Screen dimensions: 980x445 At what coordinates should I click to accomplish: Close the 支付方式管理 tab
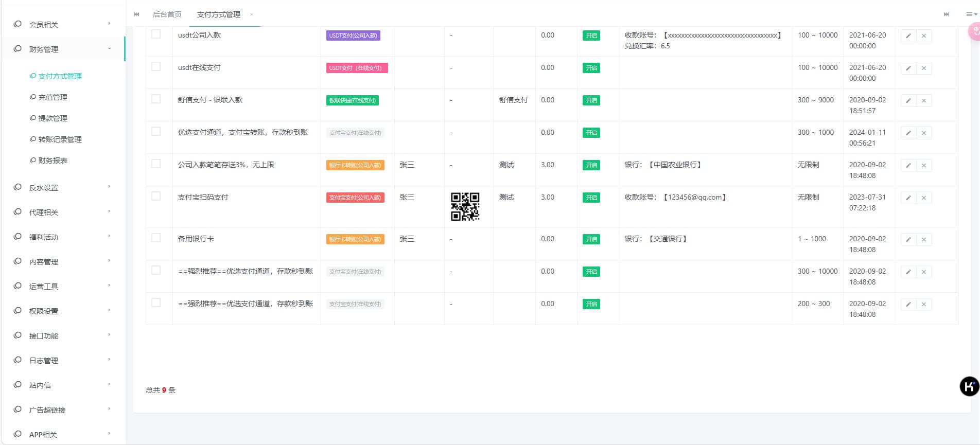coord(252,14)
